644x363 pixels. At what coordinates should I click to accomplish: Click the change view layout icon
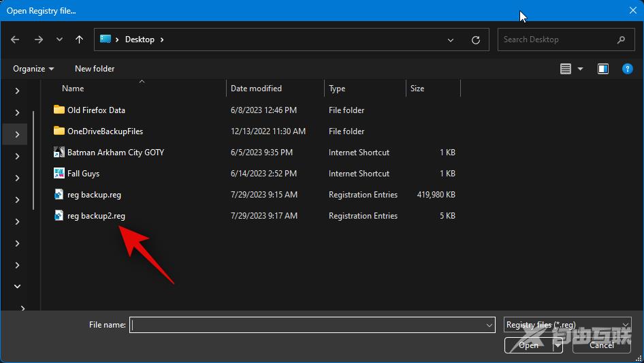click(566, 69)
